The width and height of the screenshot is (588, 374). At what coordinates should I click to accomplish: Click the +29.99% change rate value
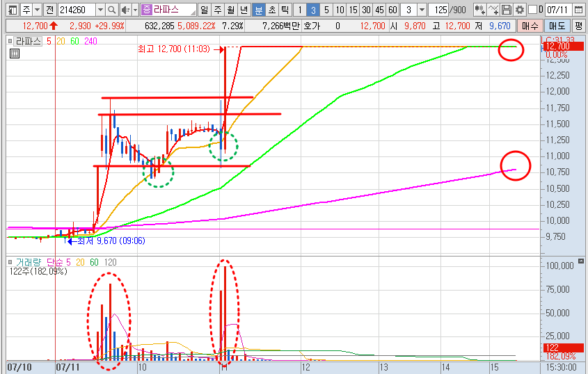(109, 26)
